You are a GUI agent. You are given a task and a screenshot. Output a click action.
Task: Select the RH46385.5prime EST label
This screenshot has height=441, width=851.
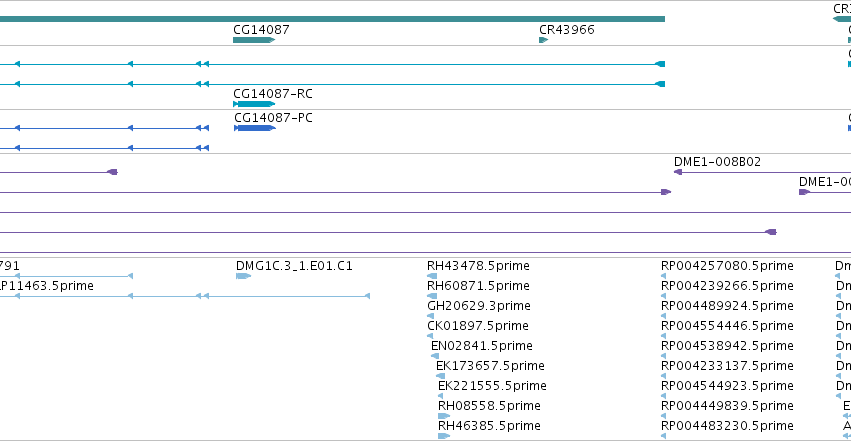pyautogui.click(x=489, y=426)
